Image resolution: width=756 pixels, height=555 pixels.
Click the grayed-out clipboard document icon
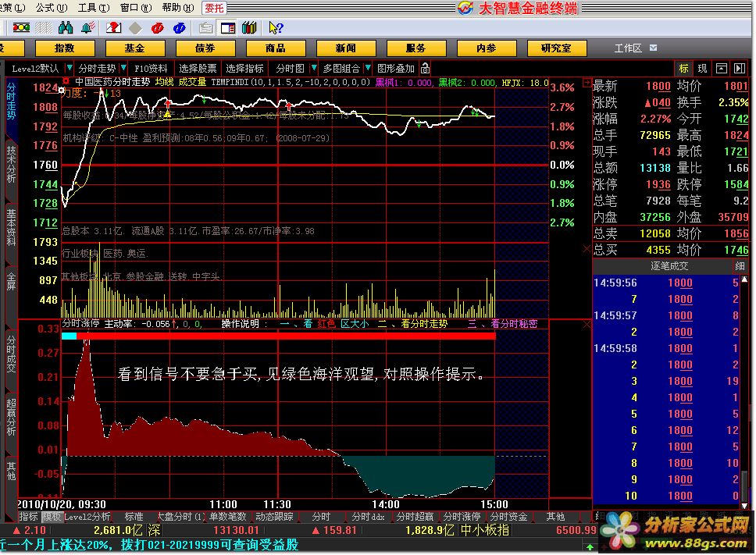[x=206, y=28]
